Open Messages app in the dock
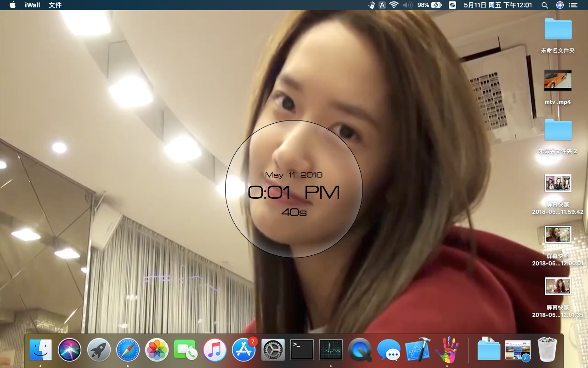588x368 pixels. tap(389, 350)
